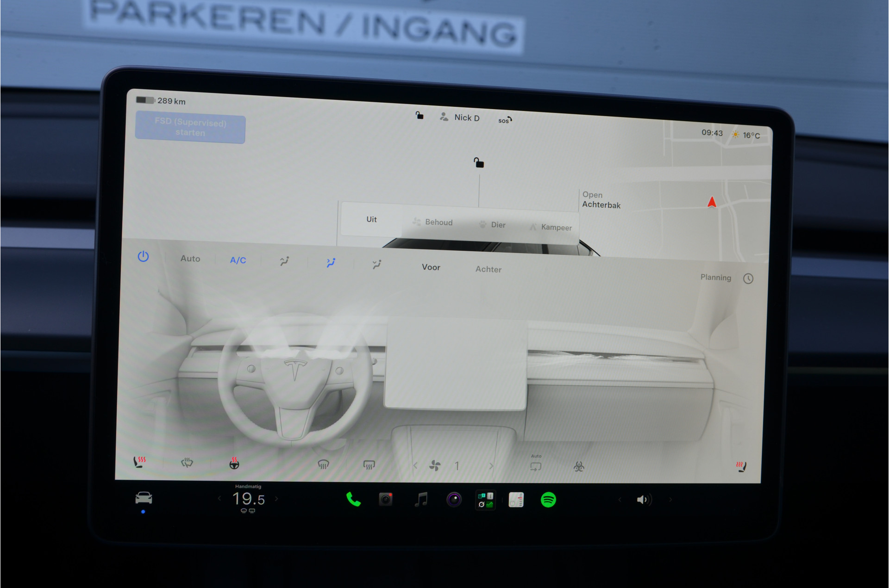Tap the 09:43 clock
The image size is (889, 588).
coord(712,133)
